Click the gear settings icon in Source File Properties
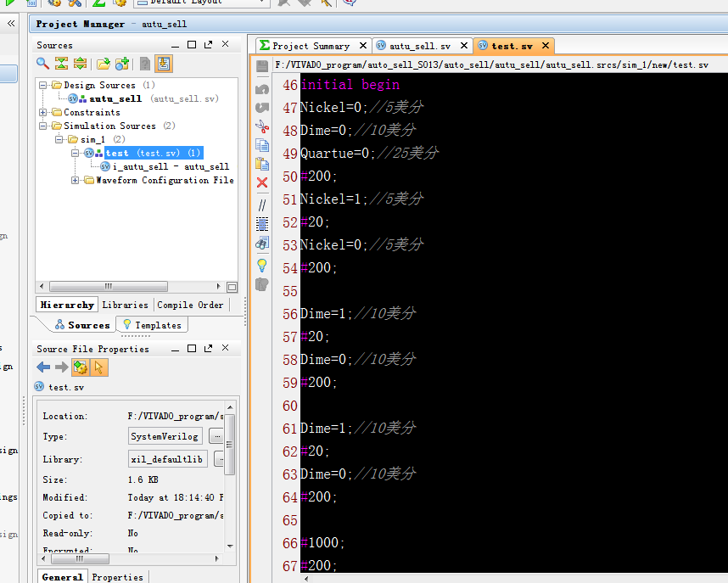 81,367
